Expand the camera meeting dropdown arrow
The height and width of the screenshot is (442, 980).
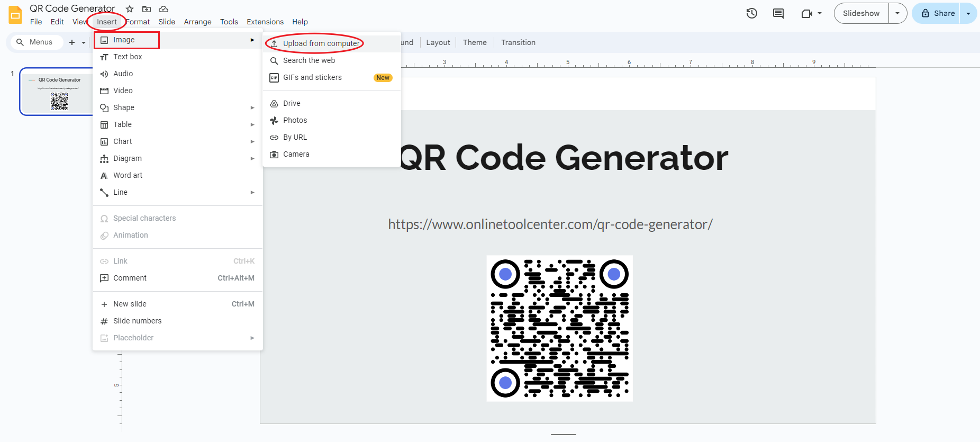pyautogui.click(x=820, y=13)
